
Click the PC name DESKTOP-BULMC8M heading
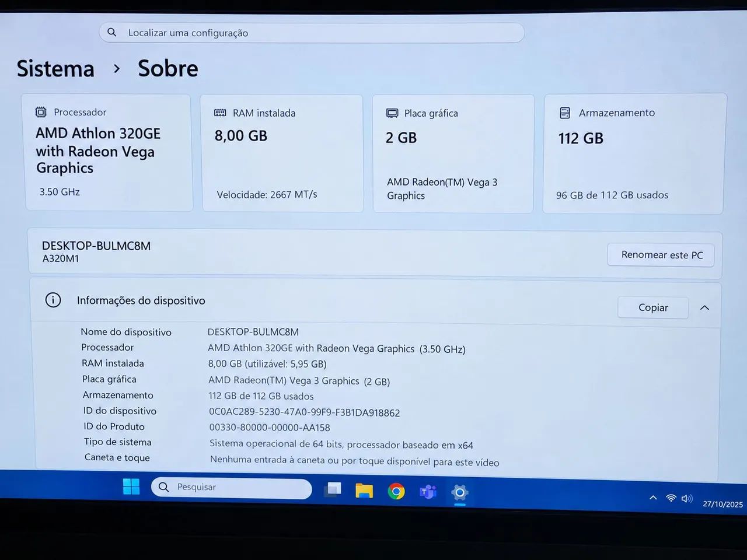(96, 246)
